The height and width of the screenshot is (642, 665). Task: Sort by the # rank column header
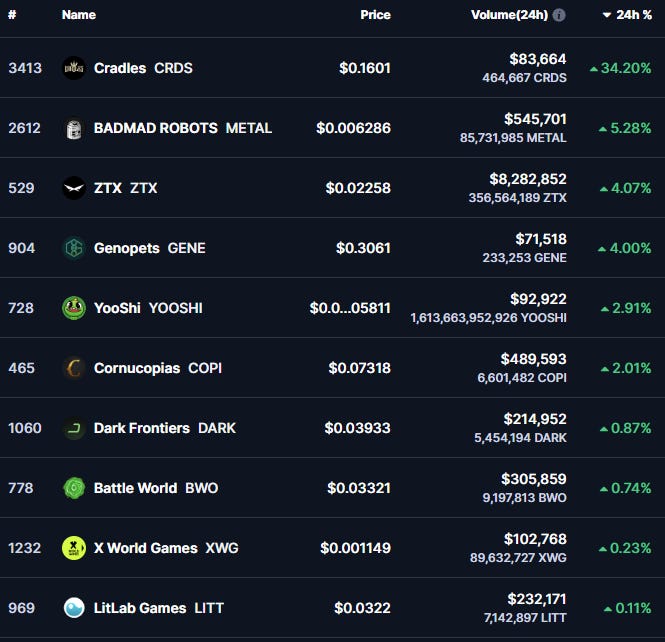[12, 15]
